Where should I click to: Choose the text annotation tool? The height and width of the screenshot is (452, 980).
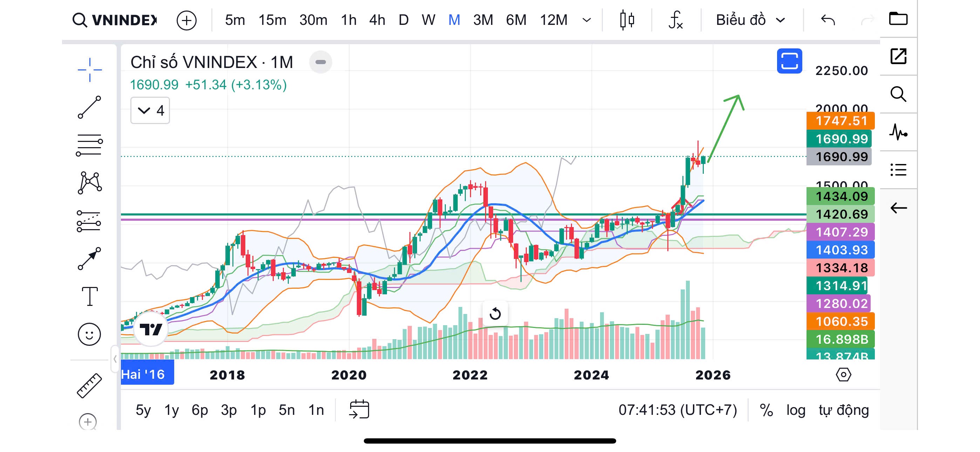pos(90,296)
